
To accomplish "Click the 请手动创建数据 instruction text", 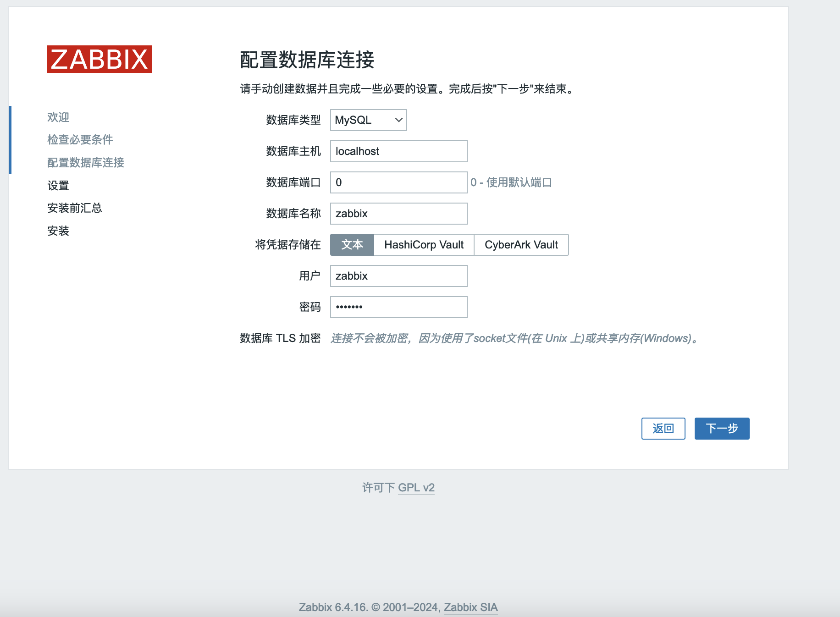I will coord(407,89).
